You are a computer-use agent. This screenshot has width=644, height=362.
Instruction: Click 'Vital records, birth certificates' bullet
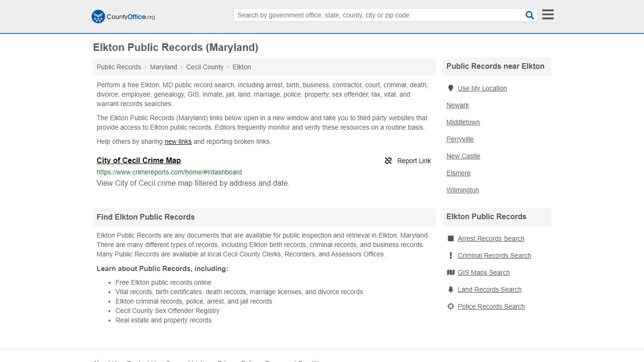[x=239, y=292]
